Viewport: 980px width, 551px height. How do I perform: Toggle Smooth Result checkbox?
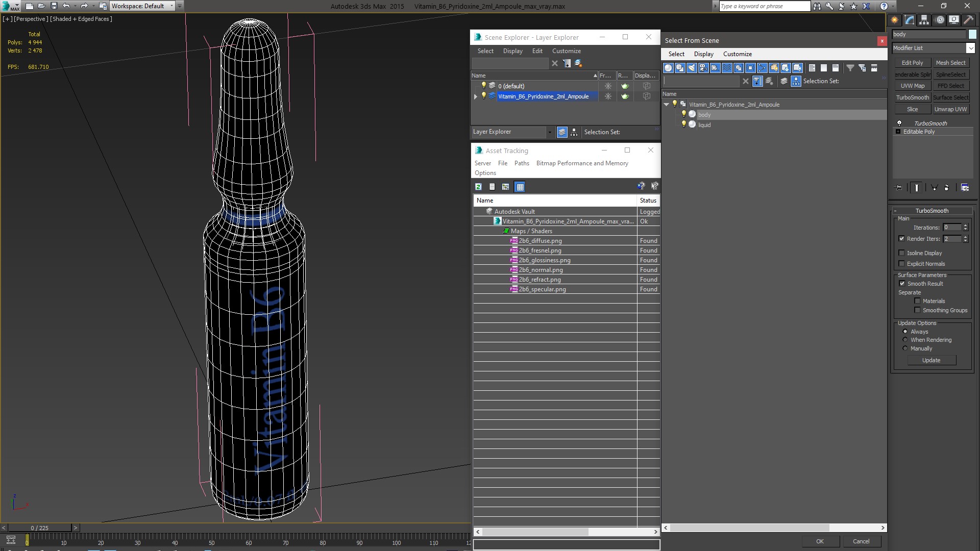point(902,284)
